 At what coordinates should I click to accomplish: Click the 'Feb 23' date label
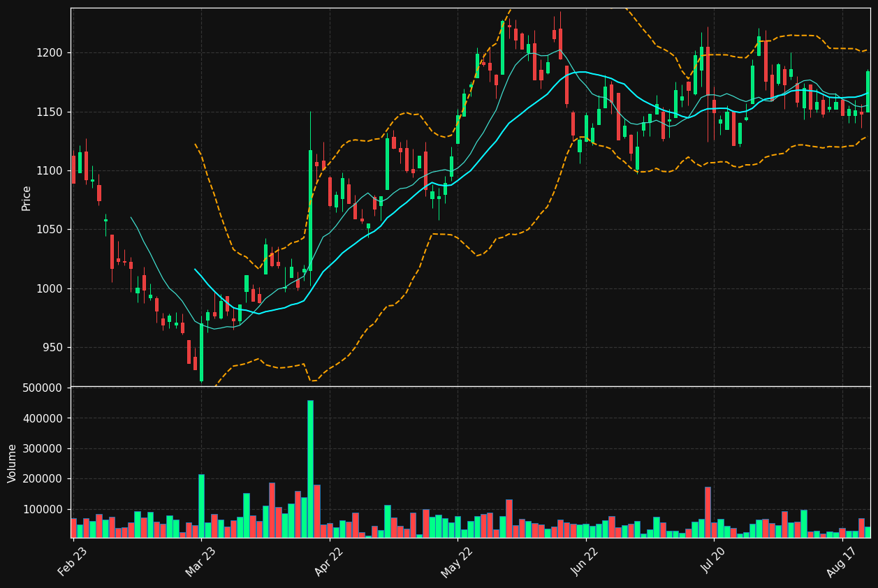[x=73, y=562]
